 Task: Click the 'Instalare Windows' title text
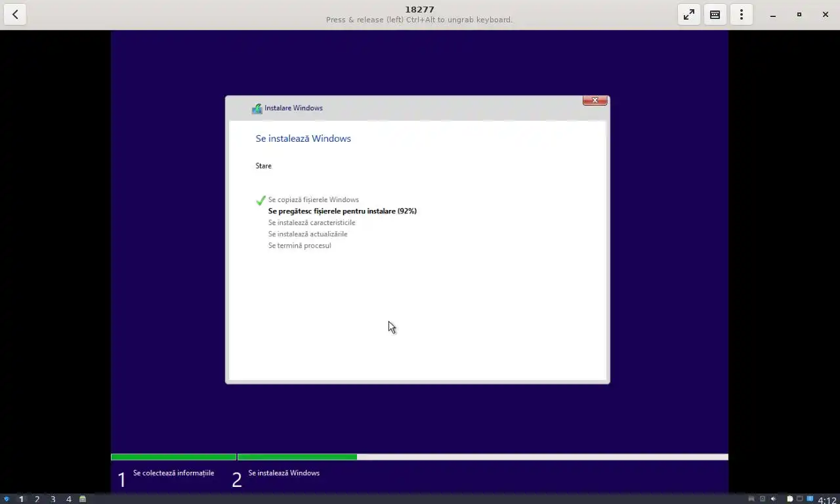tap(293, 108)
